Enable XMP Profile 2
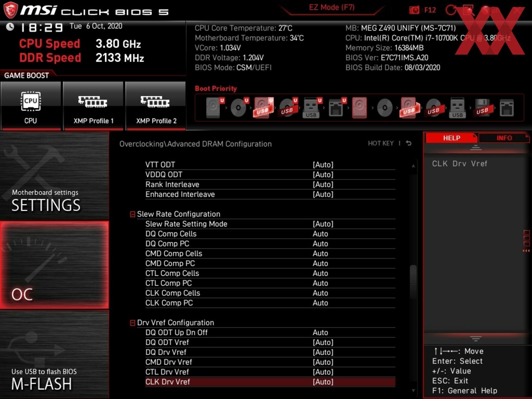Image resolution: width=532 pixels, height=399 pixels. click(x=156, y=106)
